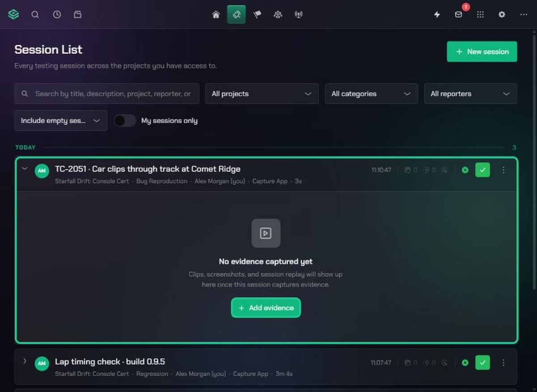Image resolution: width=537 pixels, height=392 pixels.
Task: Toggle the green checkmark on TC-2051 session
Action: [x=482, y=170]
